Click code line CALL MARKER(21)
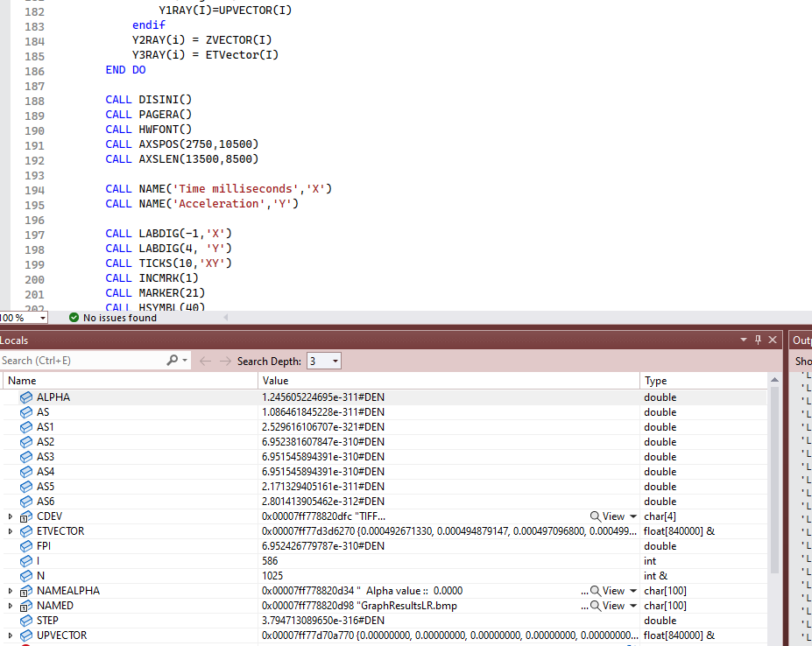Viewport: 812px width, 646px height. (155, 293)
